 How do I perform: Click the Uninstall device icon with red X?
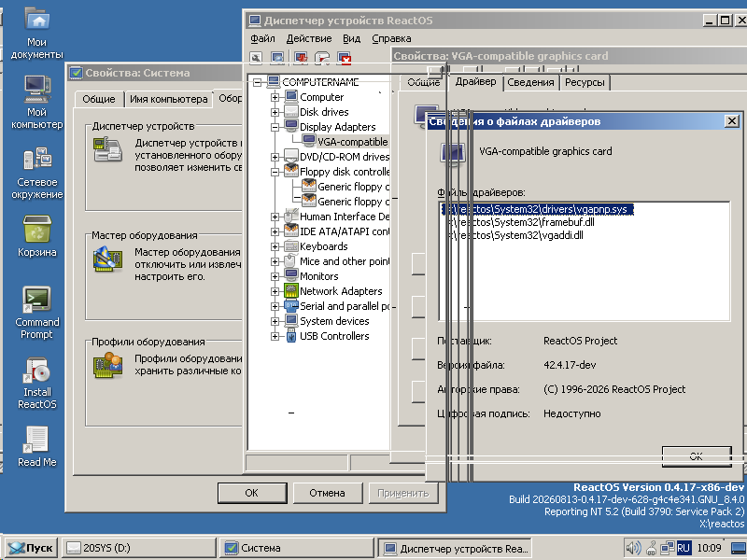[345, 58]
